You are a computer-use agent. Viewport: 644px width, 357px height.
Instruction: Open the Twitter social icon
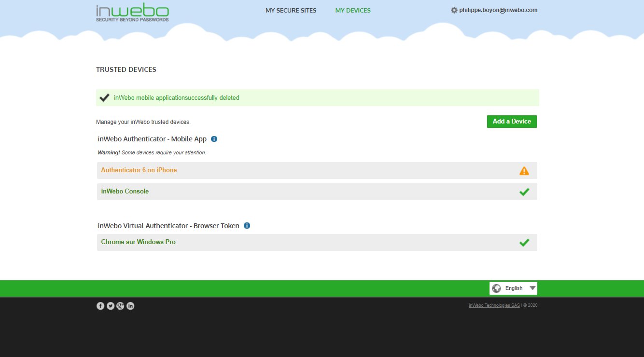(111, 306)
